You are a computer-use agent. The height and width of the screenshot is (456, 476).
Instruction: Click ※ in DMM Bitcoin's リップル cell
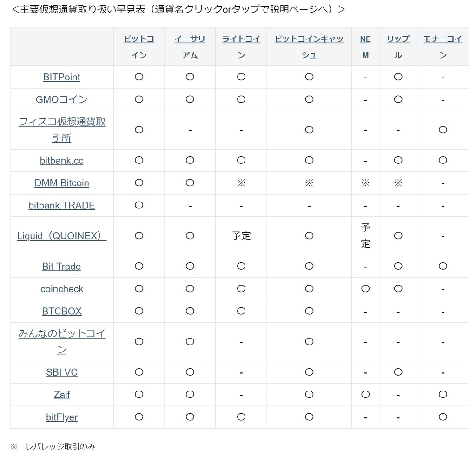398,183
